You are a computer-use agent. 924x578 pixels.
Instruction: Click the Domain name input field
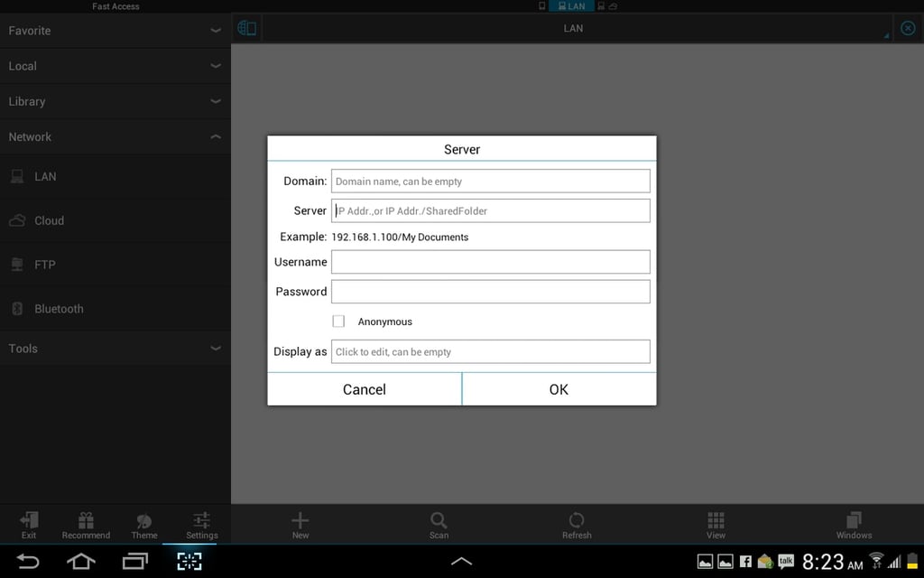pos(490,181)
